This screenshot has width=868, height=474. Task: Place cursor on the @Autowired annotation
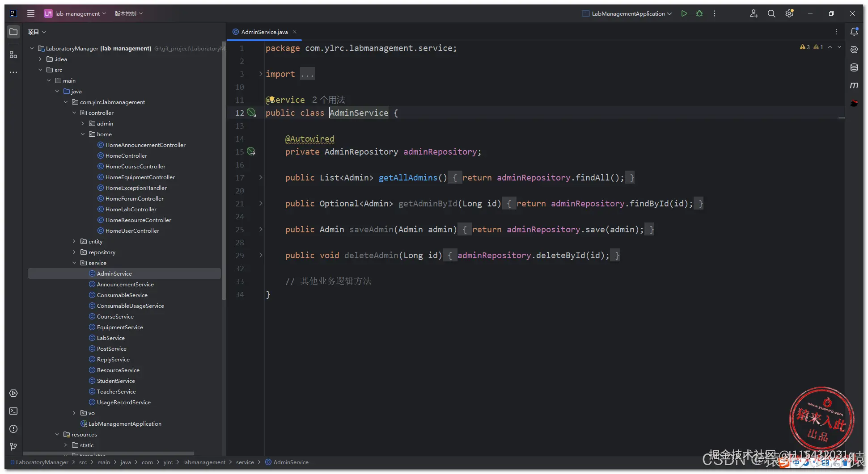[x=309, y=139]
